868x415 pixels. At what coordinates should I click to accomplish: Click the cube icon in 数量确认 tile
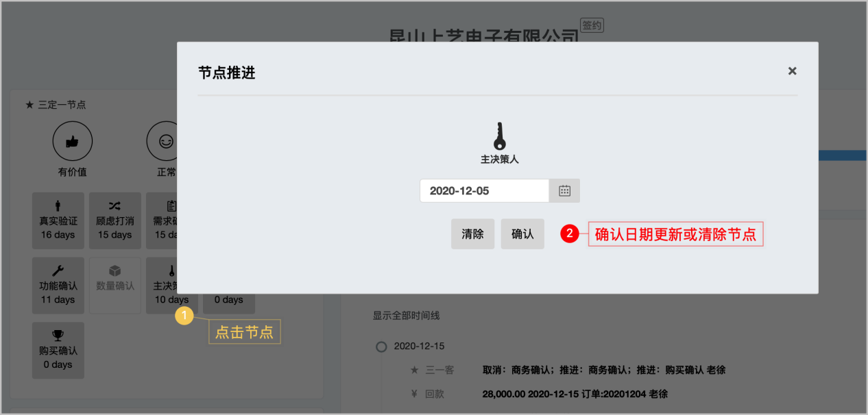[x=114, y=271]
